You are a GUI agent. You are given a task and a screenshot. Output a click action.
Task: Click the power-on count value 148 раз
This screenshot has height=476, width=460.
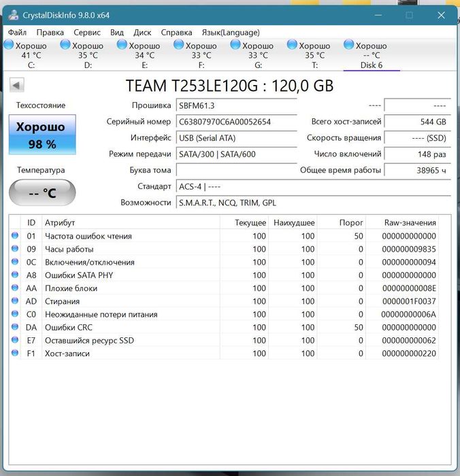[x=418, y=154]
